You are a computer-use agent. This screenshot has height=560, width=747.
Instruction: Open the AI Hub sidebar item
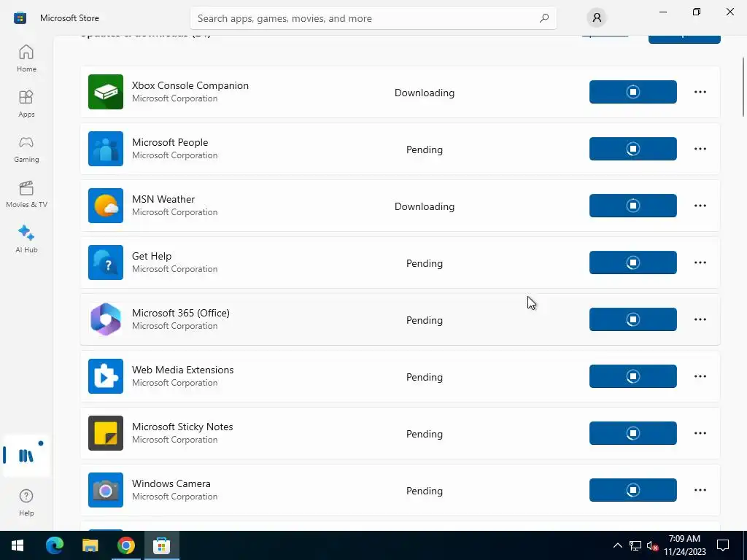pyautogui.click(x=26, y=239)
